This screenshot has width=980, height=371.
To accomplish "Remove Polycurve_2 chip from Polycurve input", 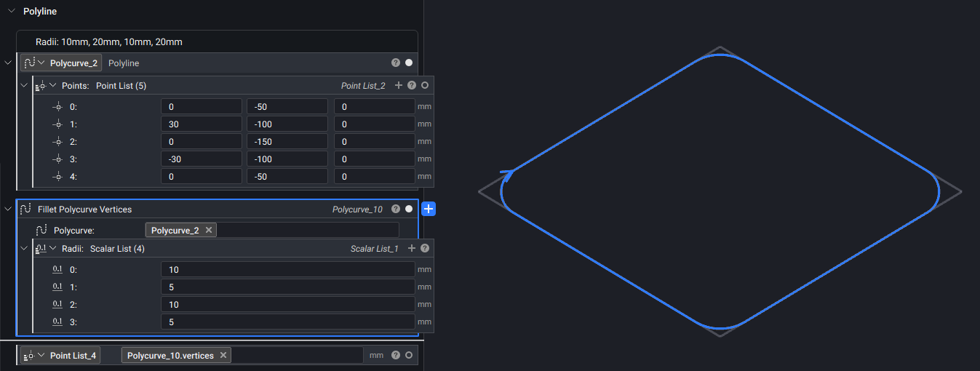I will pyautogui.click(x=209, y=231).
